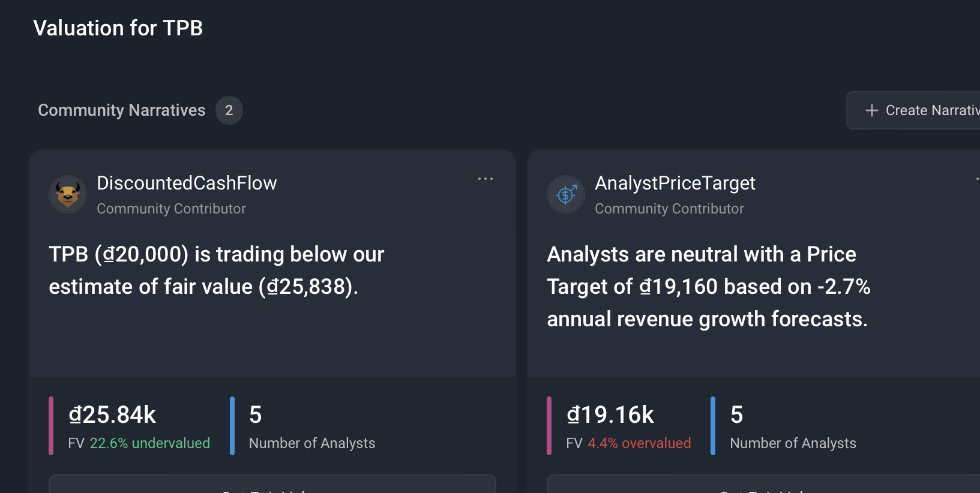Open the DiscountedCashFlow contributor profile name
Image resolution: width=980 pixels, height=493 pixels.
(187, 183)
